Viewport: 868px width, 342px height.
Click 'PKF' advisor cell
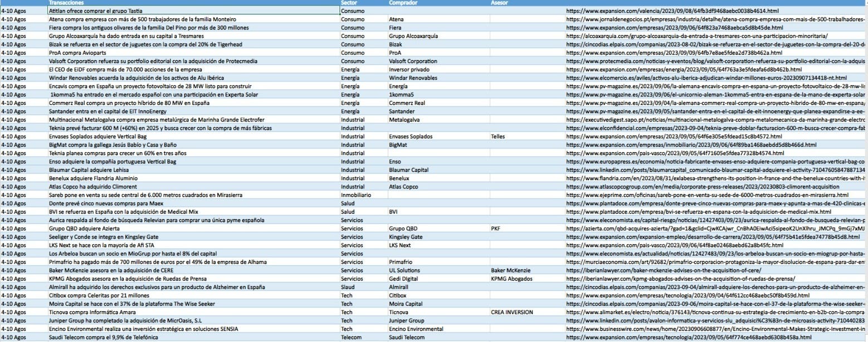pyautogui.click(x=528, y=228)
